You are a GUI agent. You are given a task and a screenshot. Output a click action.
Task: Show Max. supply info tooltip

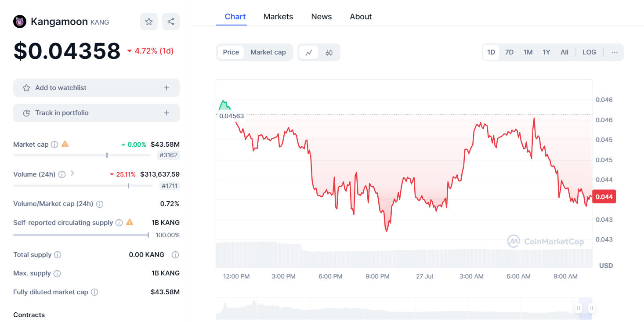coord(57,273)
